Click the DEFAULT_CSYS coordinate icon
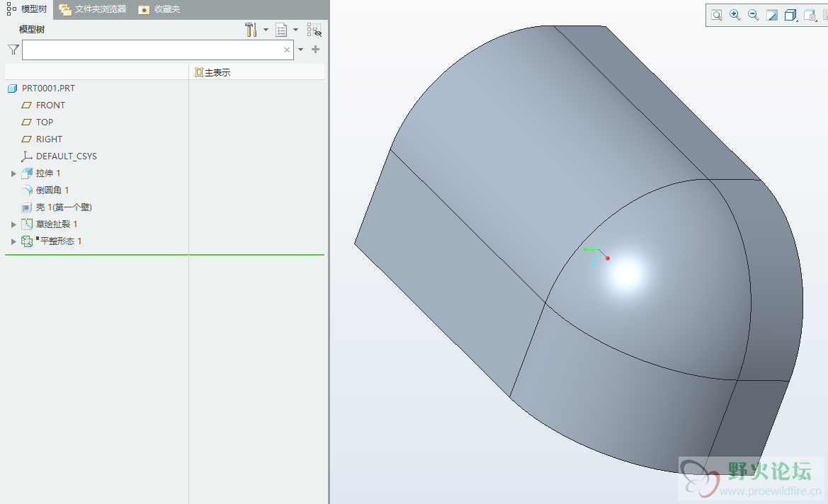 click(x=26, y=156)
